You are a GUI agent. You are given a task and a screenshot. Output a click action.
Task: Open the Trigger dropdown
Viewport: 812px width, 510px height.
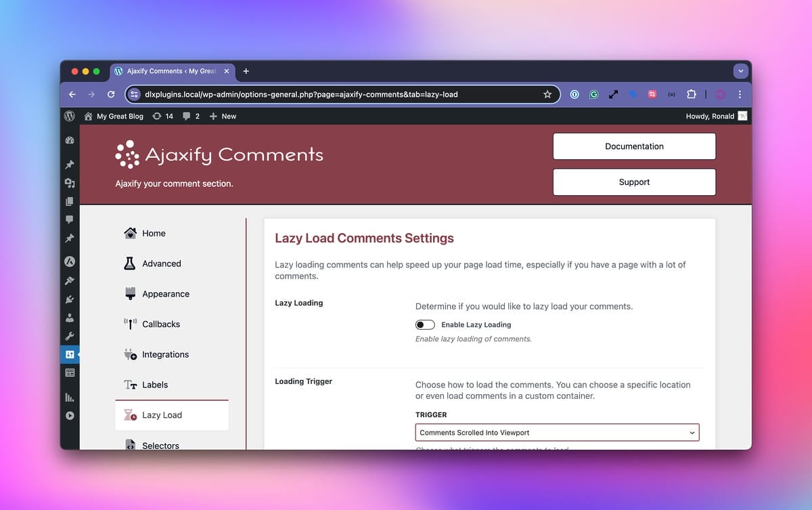click(x=557, y=433)
